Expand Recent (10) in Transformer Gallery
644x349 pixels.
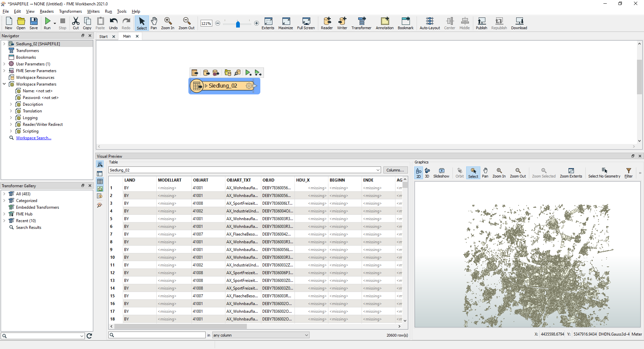point(4,220)
